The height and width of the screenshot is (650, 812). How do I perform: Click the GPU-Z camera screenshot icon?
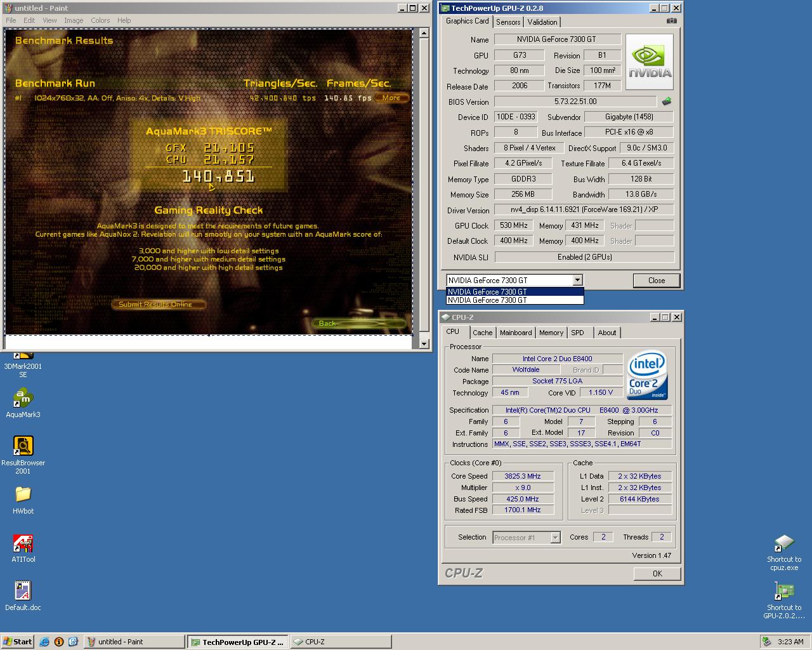[671, 21]
